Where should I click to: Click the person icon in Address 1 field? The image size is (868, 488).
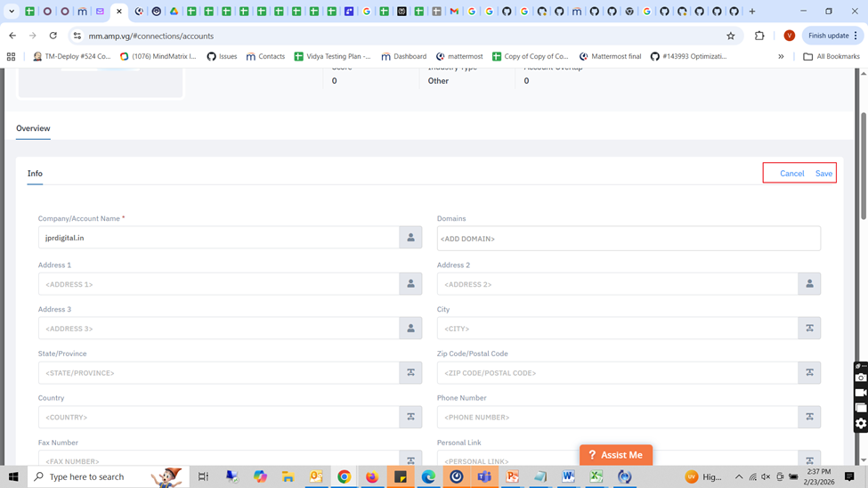click(410, 284)
